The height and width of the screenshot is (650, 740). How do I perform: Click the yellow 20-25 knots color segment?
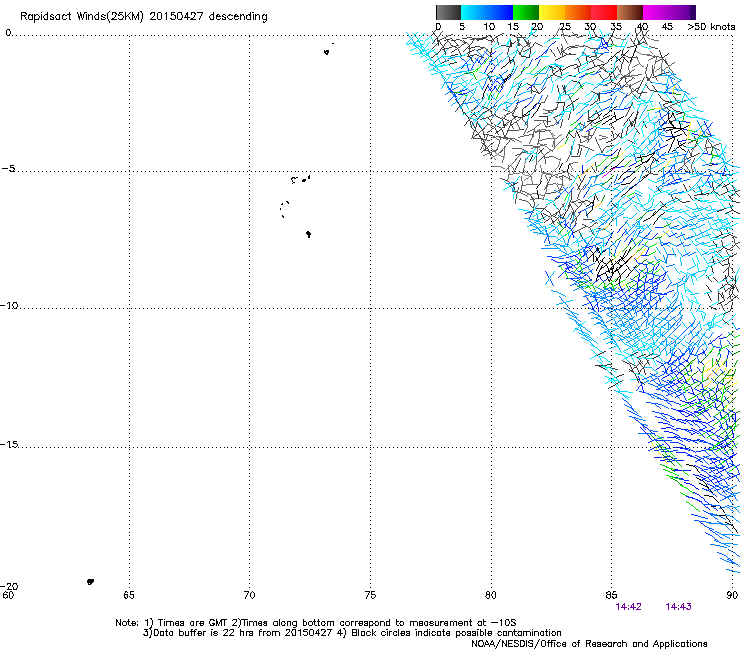[x=552, y=12]
